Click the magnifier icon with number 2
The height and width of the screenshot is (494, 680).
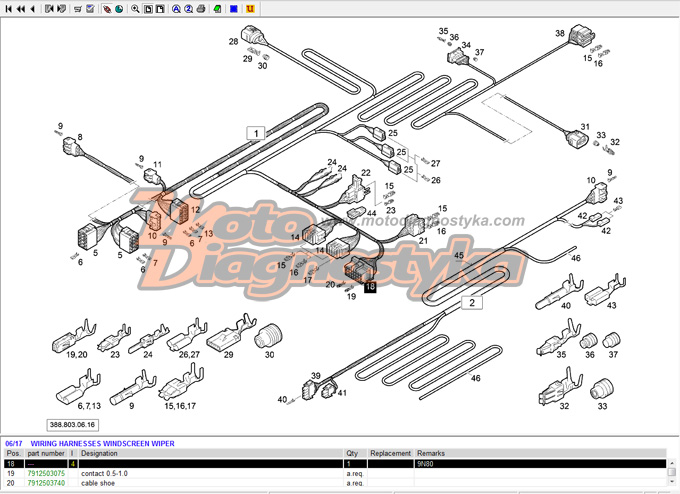pos(189,9)
